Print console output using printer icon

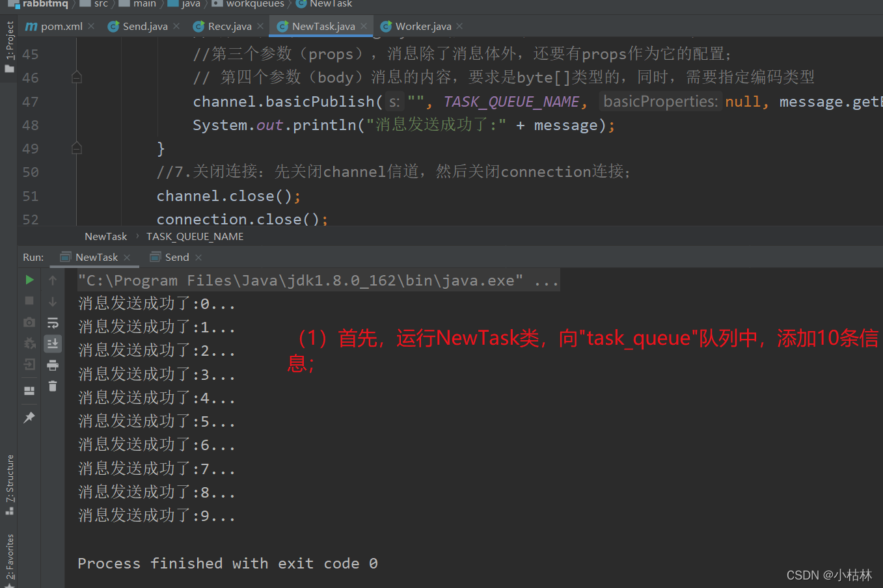[53, 365]
